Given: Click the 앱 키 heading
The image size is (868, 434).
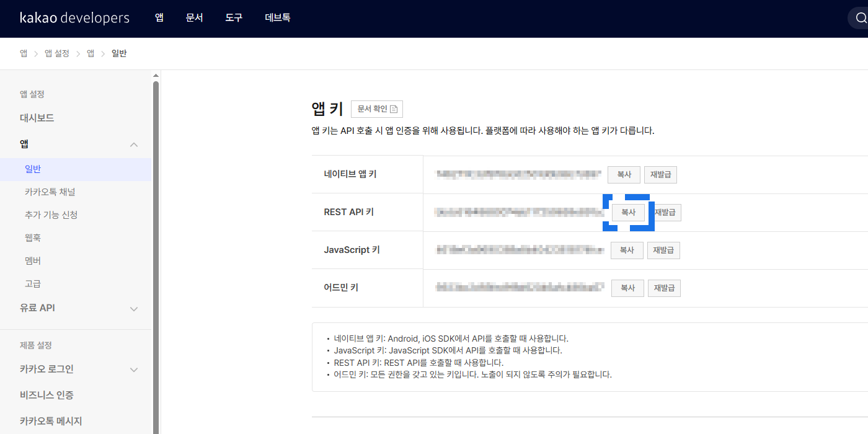Looking at the screenshot, I should pos(327,109).
